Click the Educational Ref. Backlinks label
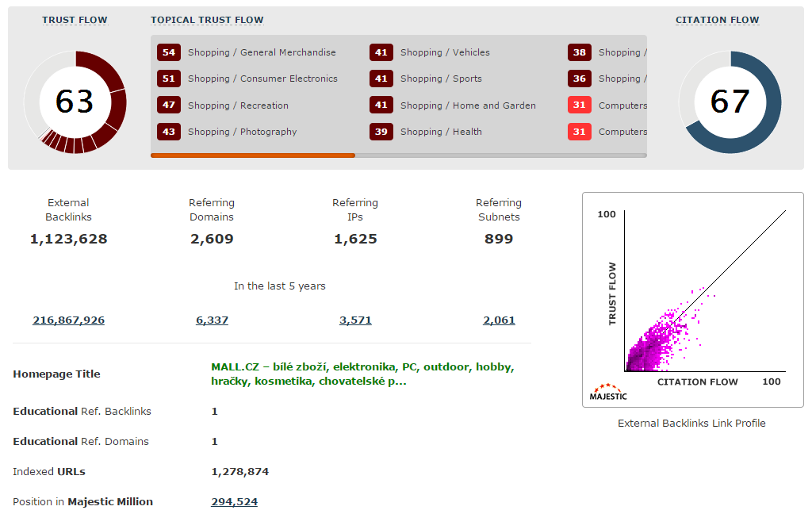812x514 pixels. click(82, 412)
